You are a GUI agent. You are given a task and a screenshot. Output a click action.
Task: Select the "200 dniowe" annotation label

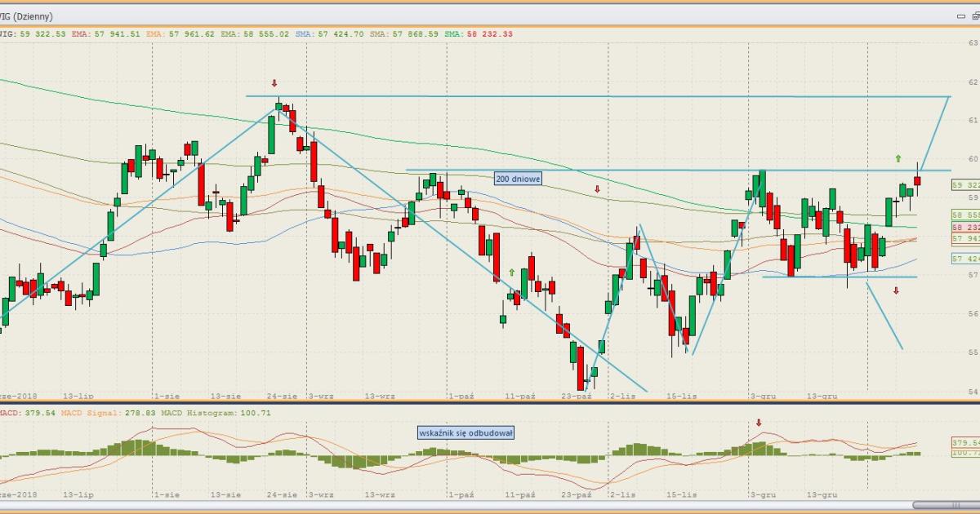point(518,178)
